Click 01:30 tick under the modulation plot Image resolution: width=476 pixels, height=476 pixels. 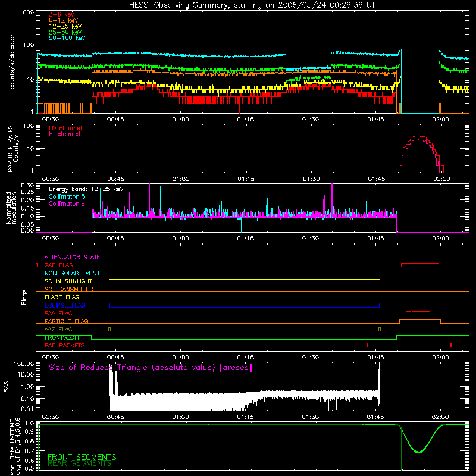tap(311, 239)
